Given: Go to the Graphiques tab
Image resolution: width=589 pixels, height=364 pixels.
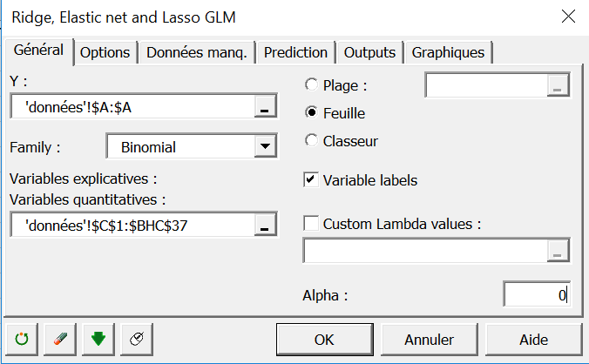Looking at the screenshot, I should [x=448, y=52].
